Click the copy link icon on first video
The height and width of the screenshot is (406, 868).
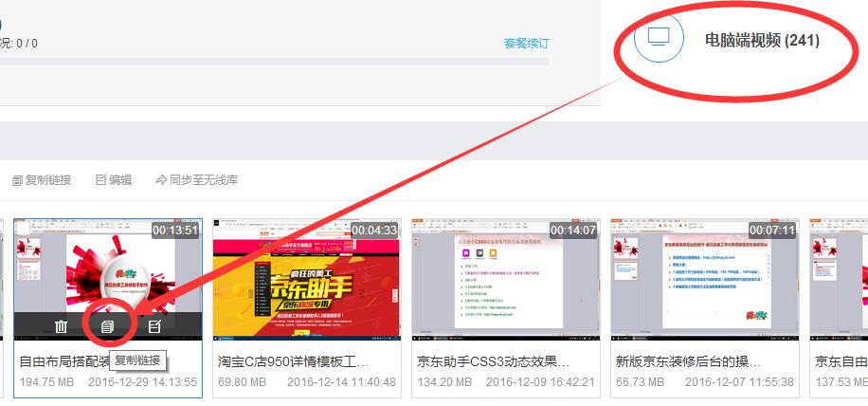(107, 327)
